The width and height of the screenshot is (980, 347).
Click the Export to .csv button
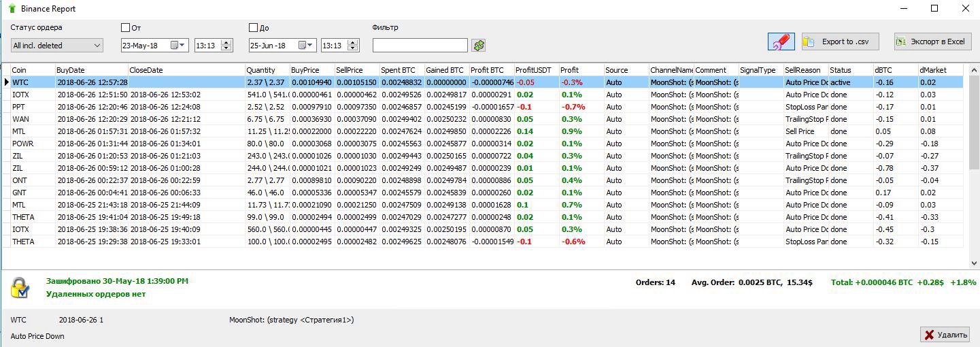click(840, 42)
